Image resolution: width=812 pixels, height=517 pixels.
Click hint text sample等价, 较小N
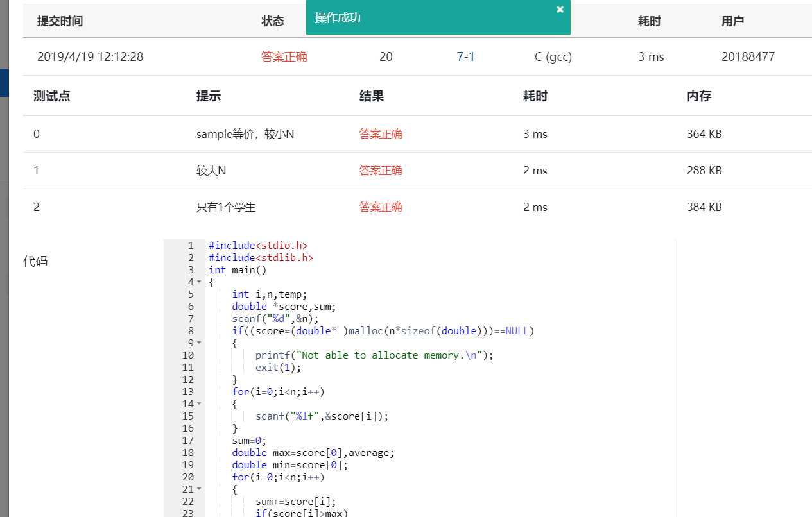pos(245,134)
